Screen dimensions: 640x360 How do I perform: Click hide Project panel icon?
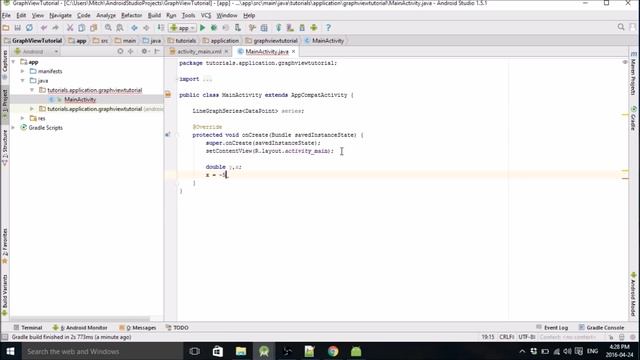tap(157, 51)
